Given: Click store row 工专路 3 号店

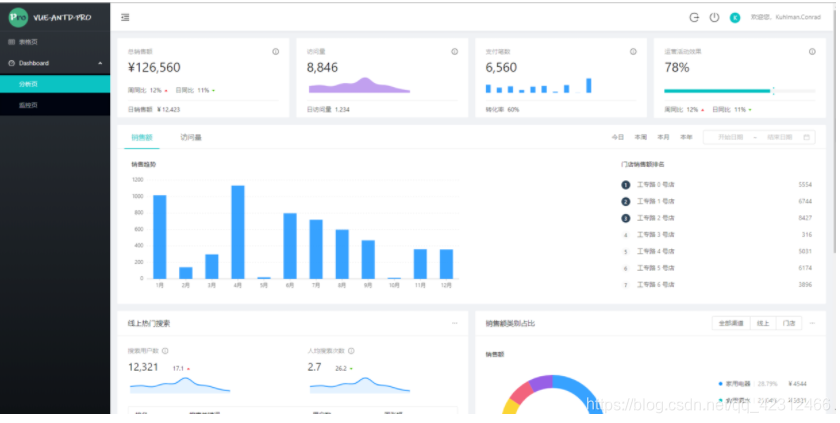Looking at the screenshot, I should coord(716,235).
